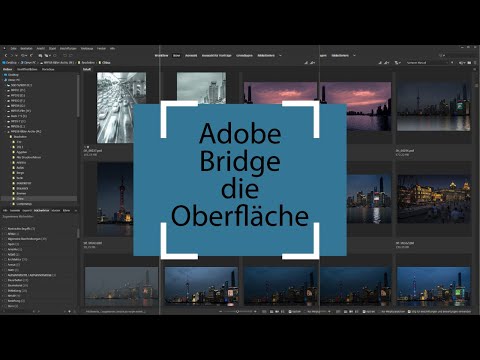Open the Fenster menu

[x=101, y=49]
